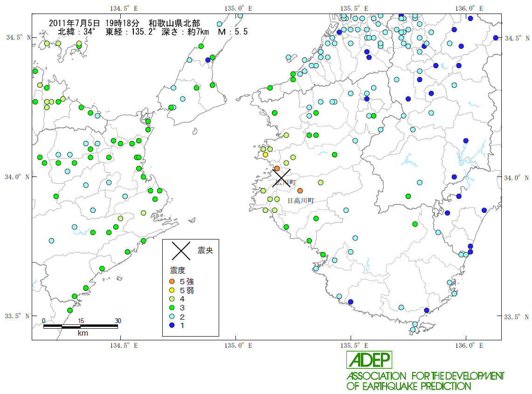Select the yellow 5弱 legend circle
The width and height of the screenshot is (532, 394).
[x=172, y=290]
